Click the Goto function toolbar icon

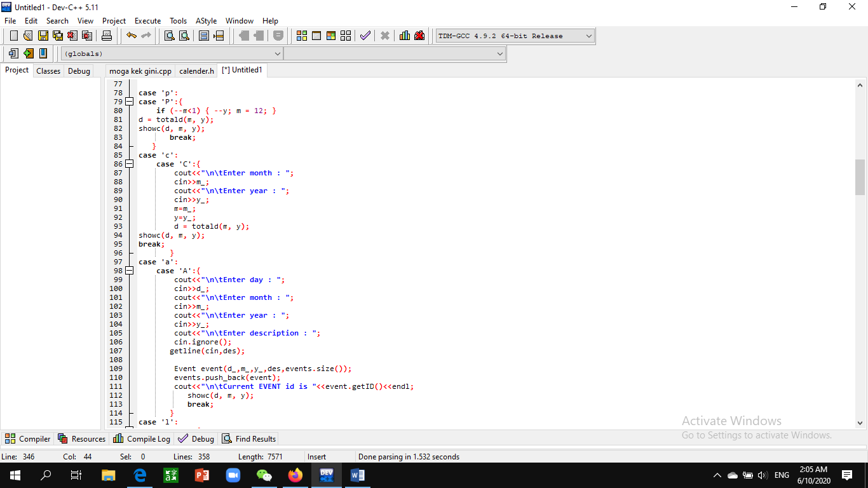[204, 36]
